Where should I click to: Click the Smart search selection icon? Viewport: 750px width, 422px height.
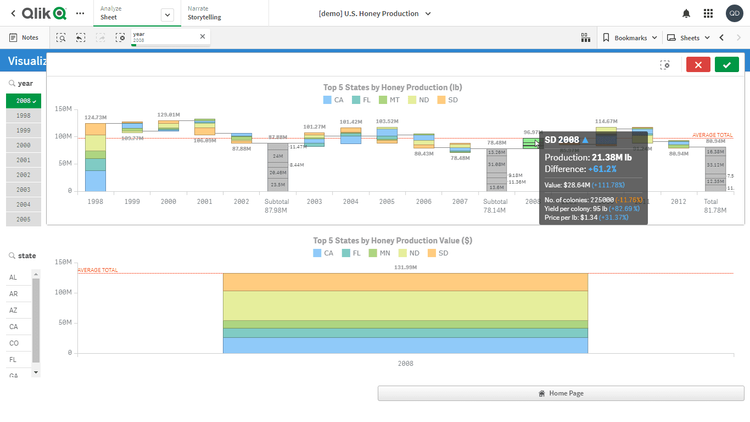point(61,37)
